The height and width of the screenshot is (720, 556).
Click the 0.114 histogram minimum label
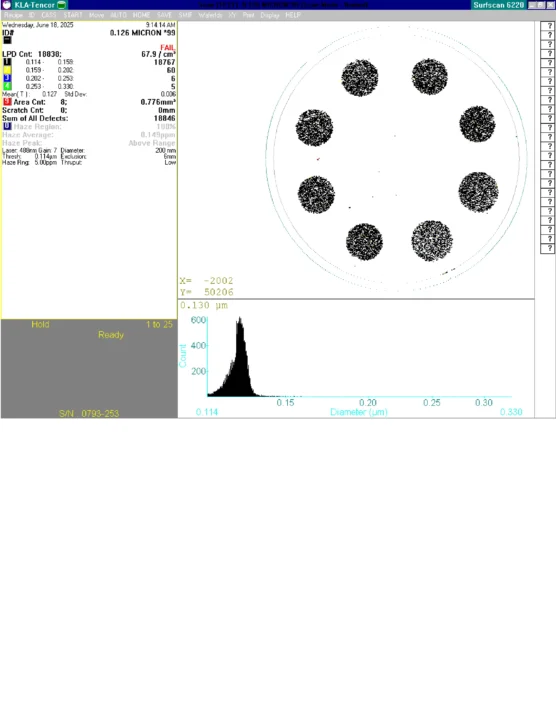click(x=207, y=412)
